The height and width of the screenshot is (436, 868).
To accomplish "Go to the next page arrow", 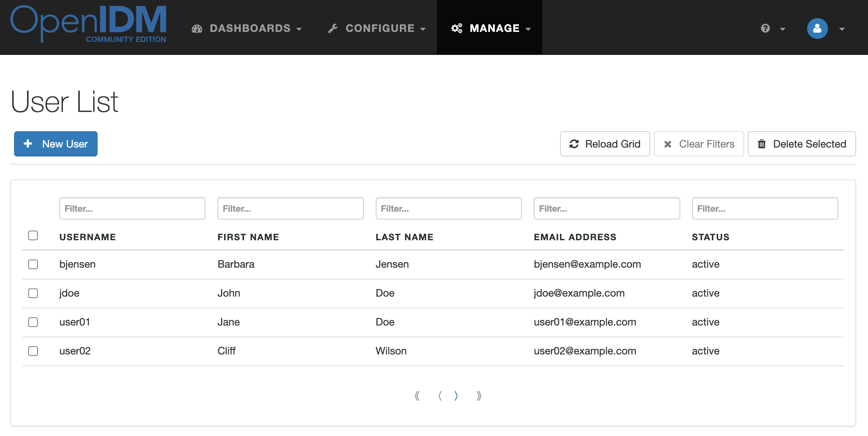I will [456, 396].
